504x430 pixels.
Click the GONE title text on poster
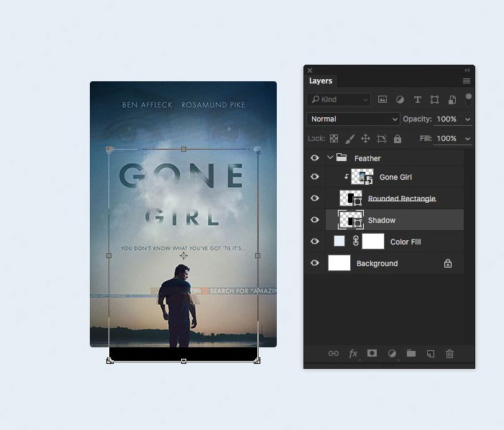click(x=182, y=175)
